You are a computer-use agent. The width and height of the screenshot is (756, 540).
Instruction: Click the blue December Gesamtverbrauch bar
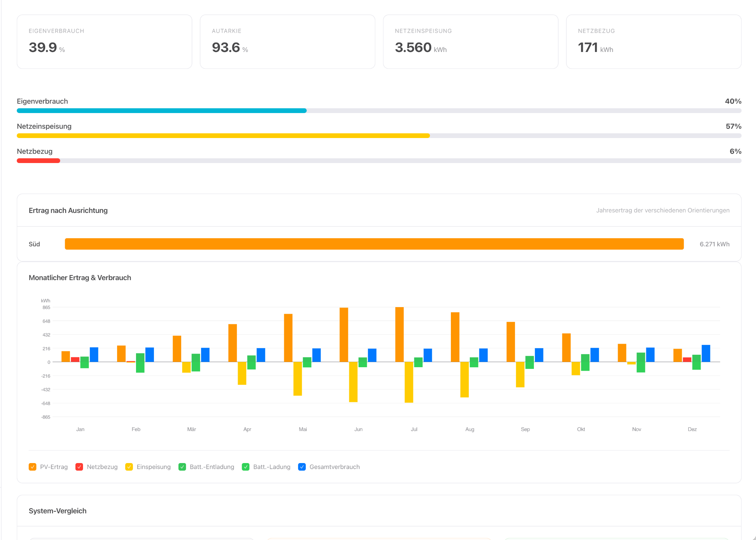[706, 353]
